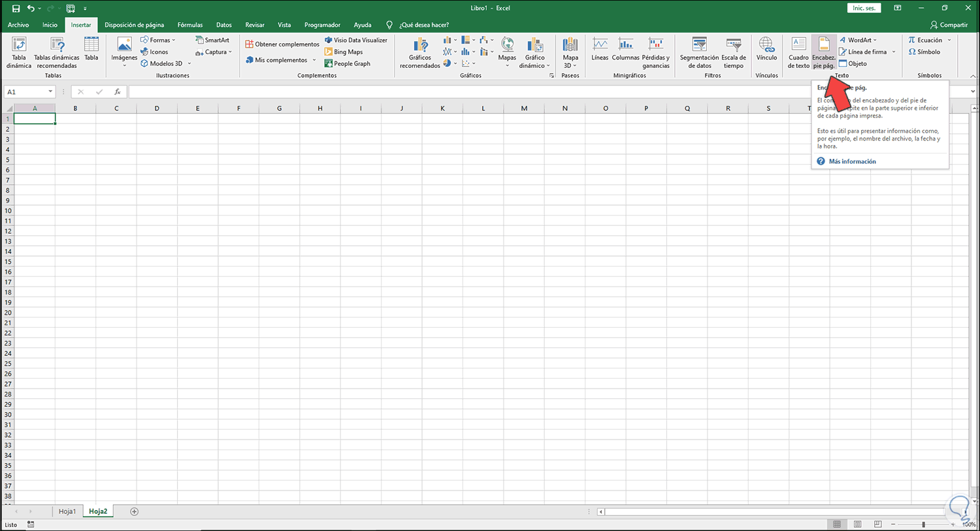Screen dimensions: 980x531
Task: Switch to the Inicio tab
Action: 50,25
